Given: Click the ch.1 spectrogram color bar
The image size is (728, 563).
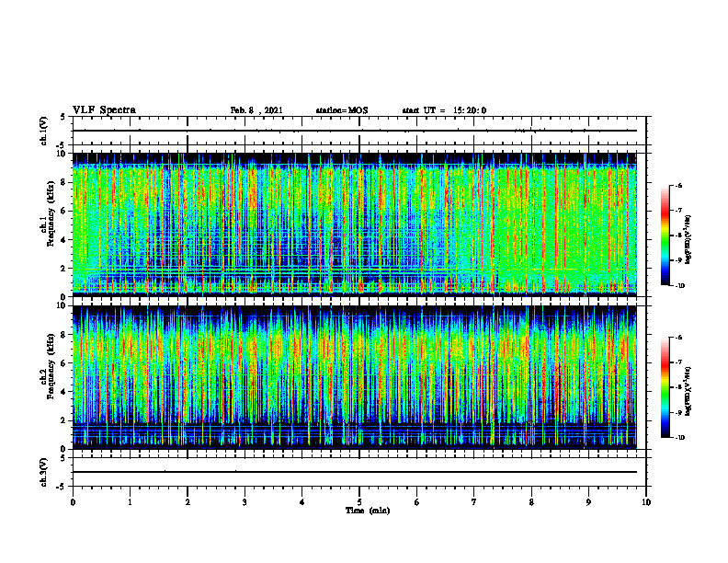Looking at the screenshot, I should pos(665,236).
